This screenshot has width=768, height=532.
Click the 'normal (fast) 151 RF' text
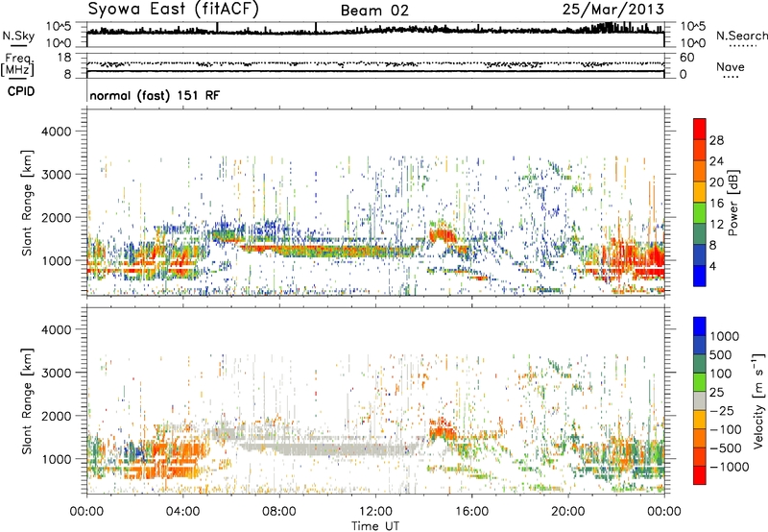155,95
